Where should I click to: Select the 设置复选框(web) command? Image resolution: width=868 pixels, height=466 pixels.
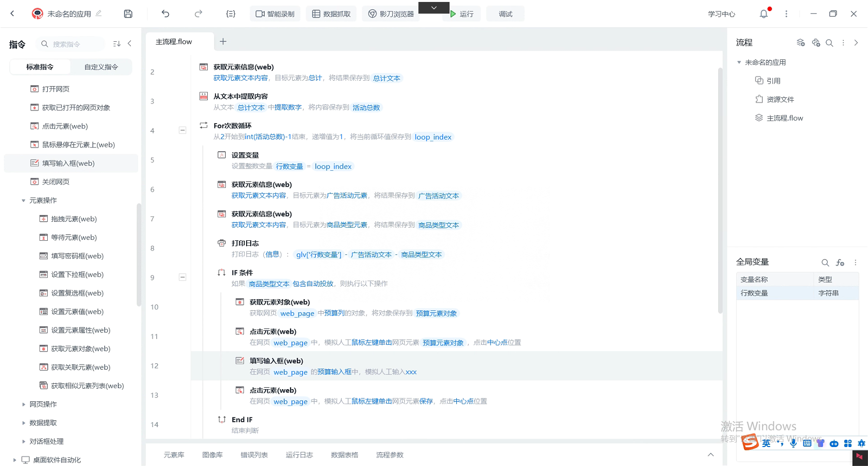pos(71,293)
